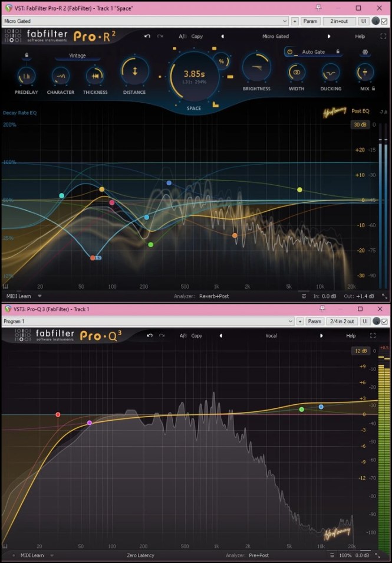This screenshot has width=392, height=563.
Task: Click the stereo Width knob
Action: point(296,73)
